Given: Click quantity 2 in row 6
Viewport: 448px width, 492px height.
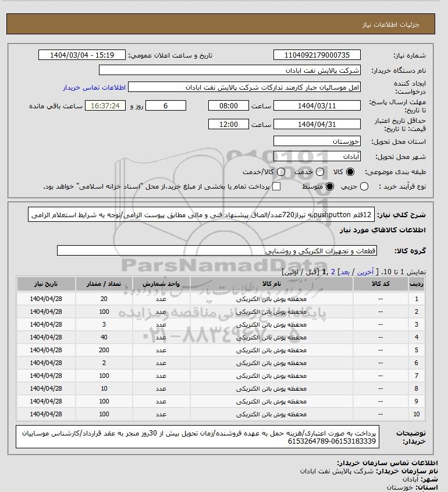Looking at the screenshot, I should (104, 363).
